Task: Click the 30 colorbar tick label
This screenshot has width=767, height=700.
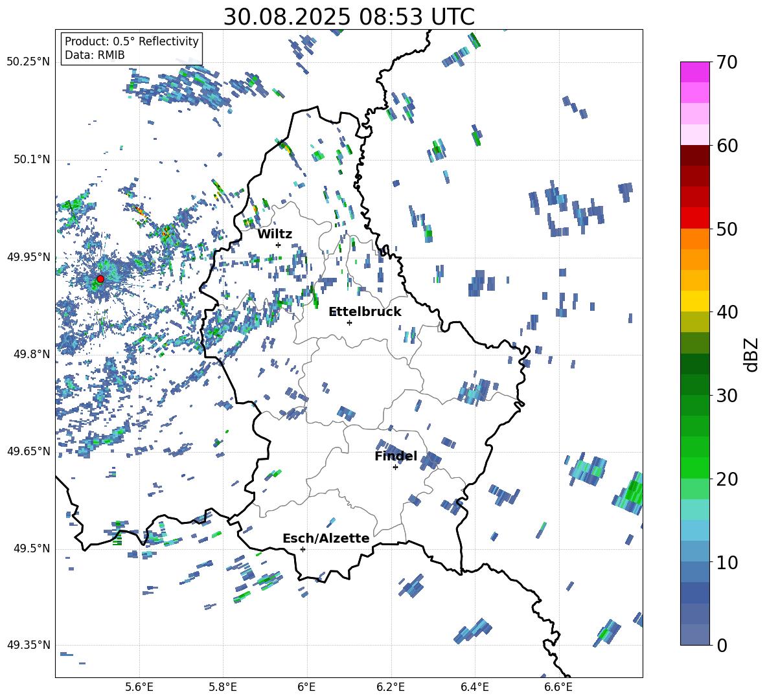Action: (727, 396)
